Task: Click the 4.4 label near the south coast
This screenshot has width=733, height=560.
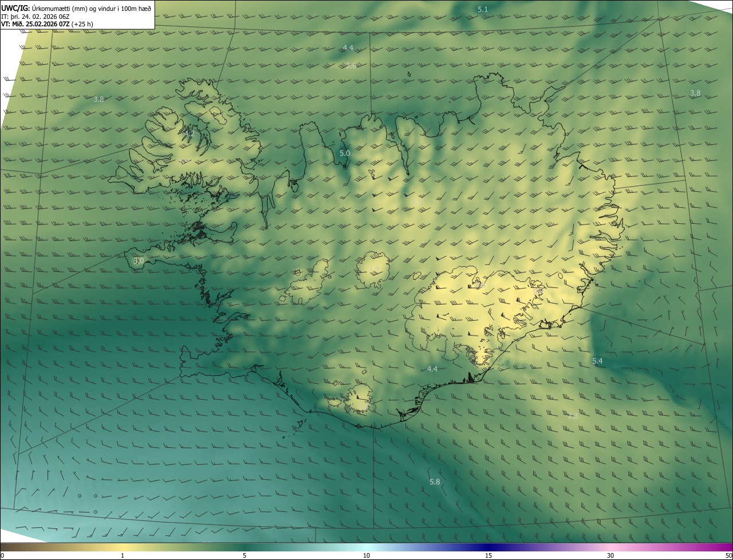Action: (432, 369)
